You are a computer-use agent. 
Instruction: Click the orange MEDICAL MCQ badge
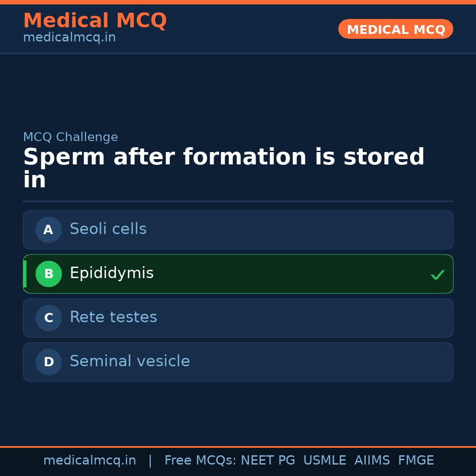pyautogui.click(x=396, y=29)
